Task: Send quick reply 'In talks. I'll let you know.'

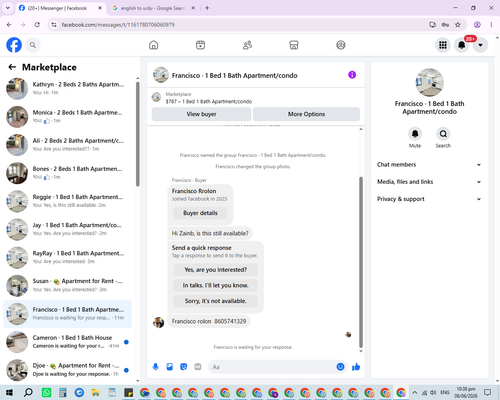Action: [x=215, y=285]
